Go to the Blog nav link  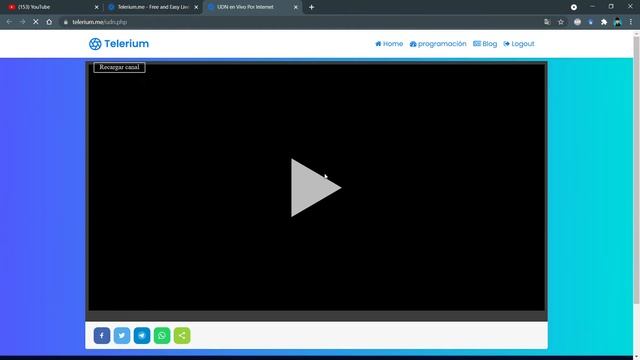(485, 44)
